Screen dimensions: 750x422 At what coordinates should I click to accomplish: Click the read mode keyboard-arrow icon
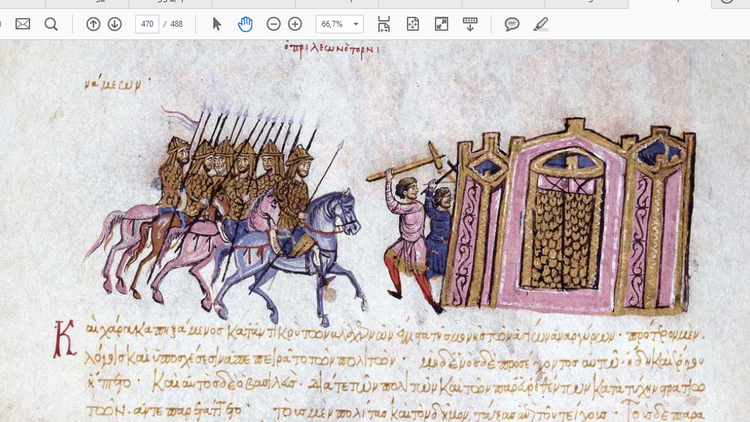470,24
